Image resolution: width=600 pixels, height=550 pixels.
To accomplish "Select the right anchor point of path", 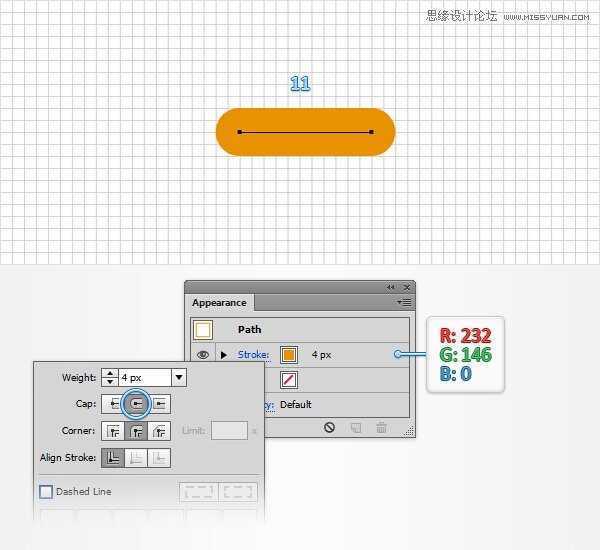I will pyautogui.click(x=372, y=132).
